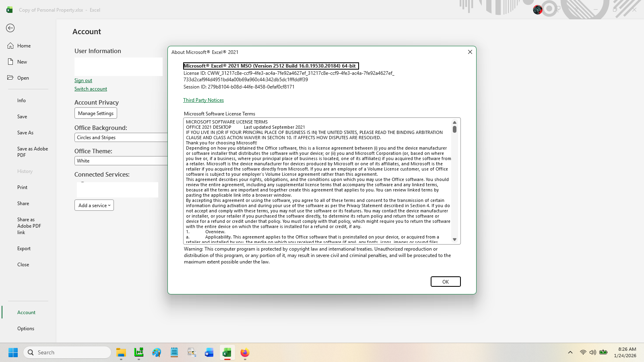Screen dimensions: 644x362
Task: Click the Sign out link
Action: point(83,80)
